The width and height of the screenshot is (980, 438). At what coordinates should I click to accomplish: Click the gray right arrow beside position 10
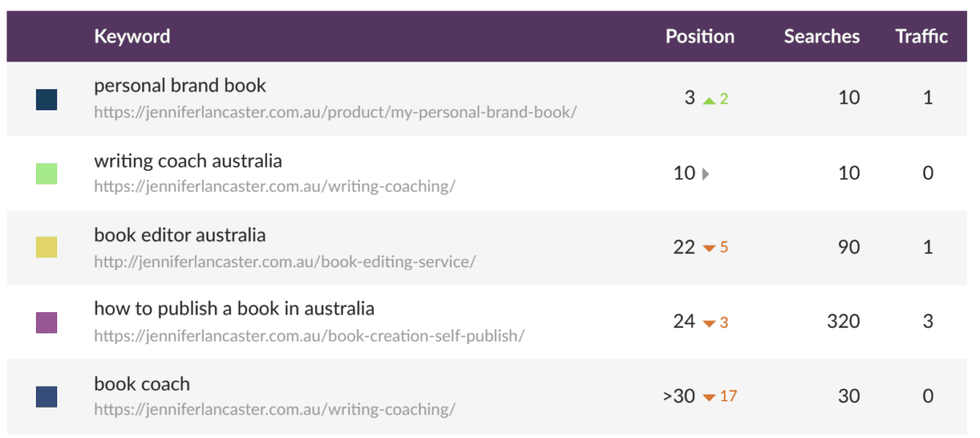[x=706, y=173]
